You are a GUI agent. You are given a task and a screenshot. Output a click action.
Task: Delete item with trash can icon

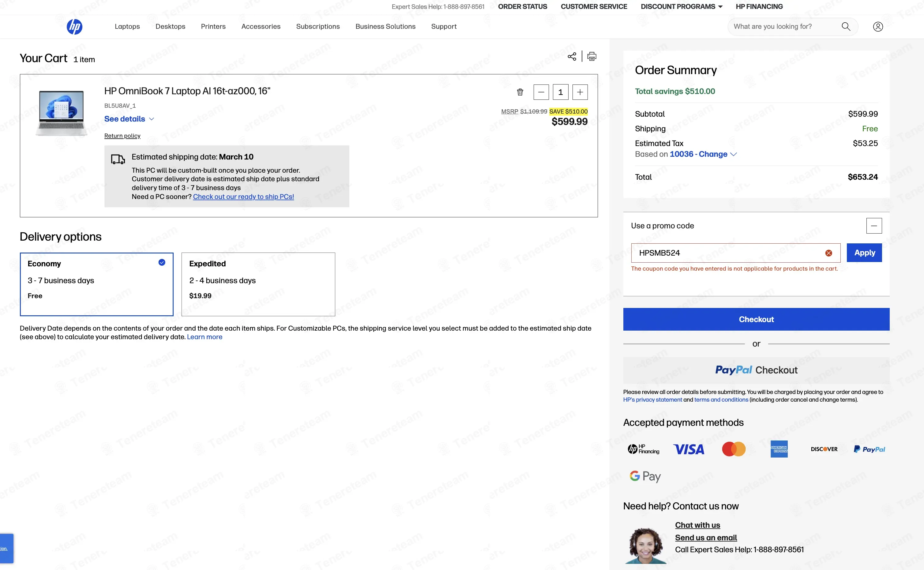click(x=520, y=92)
